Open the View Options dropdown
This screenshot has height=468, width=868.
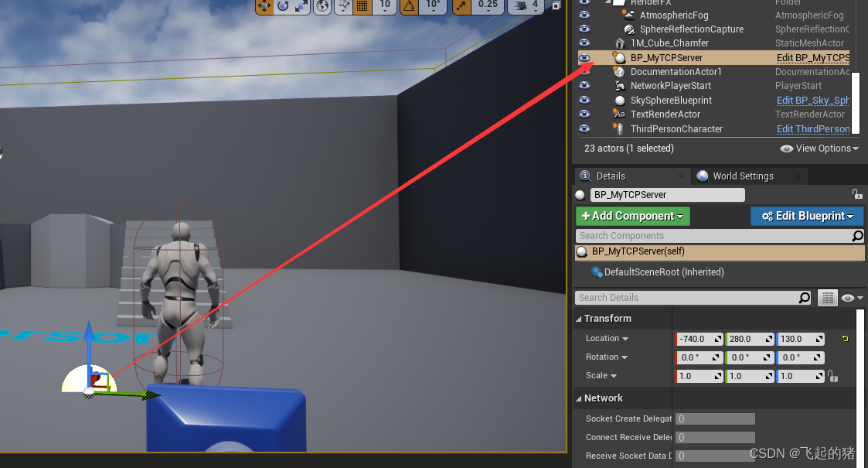coord(819,148)
